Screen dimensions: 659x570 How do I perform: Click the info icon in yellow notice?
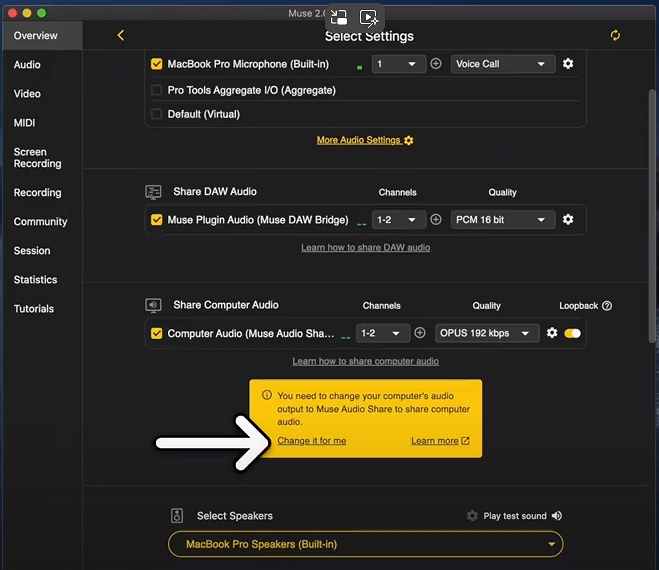267,395
